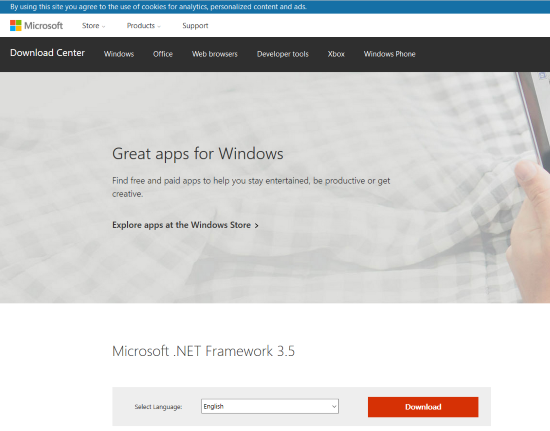Click the language dropdown chevron arrow

334,407
